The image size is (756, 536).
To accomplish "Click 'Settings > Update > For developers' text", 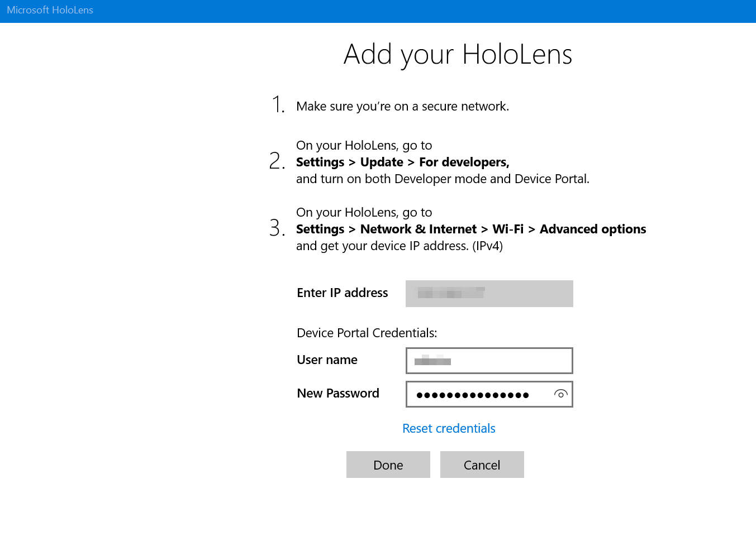I will 402,162.
